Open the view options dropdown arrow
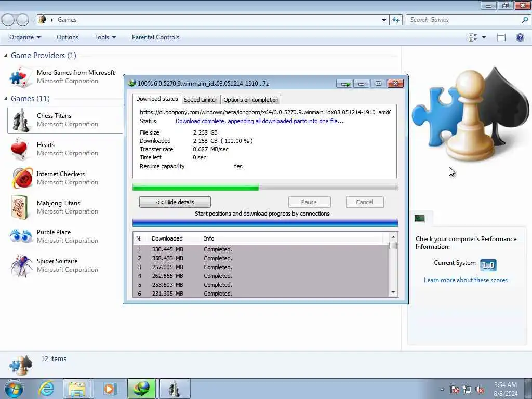 484,37
